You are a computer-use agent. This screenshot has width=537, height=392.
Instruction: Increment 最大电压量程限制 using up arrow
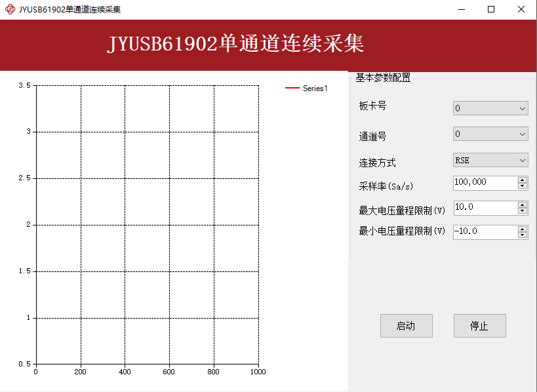click(523, 205)
